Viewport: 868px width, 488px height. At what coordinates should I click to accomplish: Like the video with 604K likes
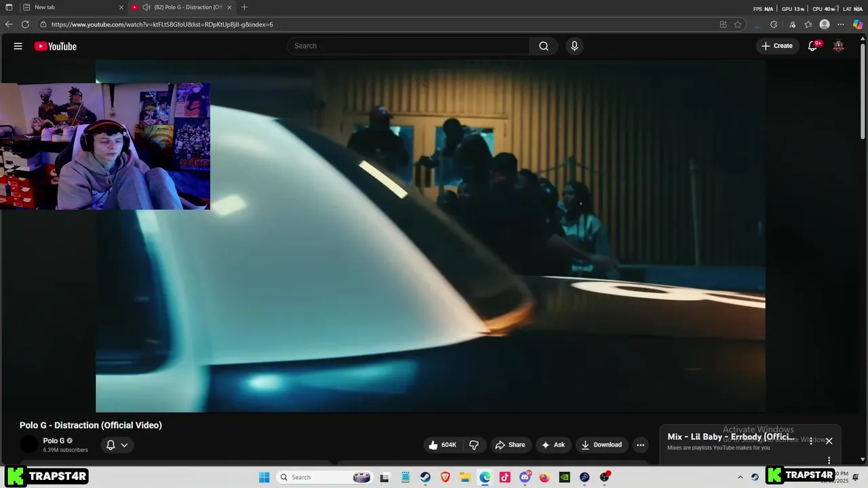pyautogui.click(x=442, y=445)
